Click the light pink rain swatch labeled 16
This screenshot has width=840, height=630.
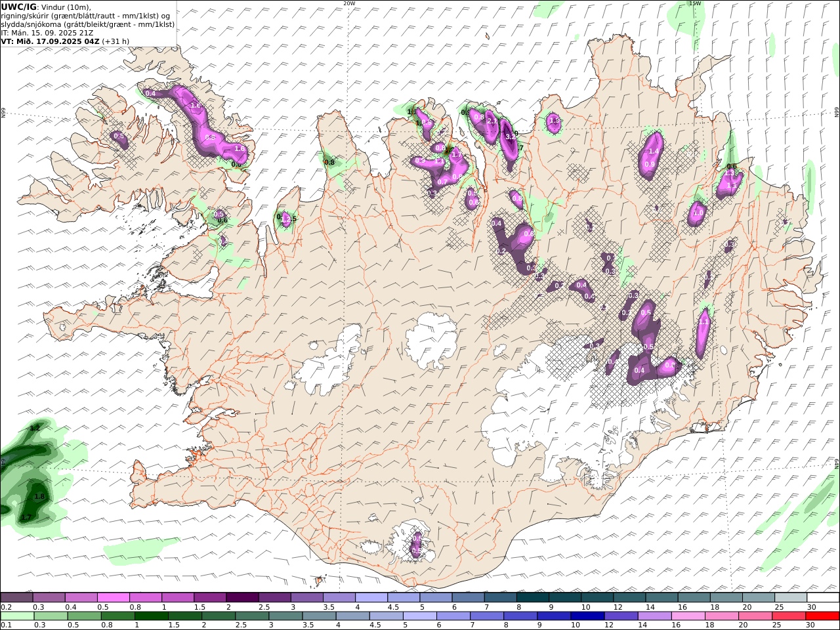click(687, 616)
